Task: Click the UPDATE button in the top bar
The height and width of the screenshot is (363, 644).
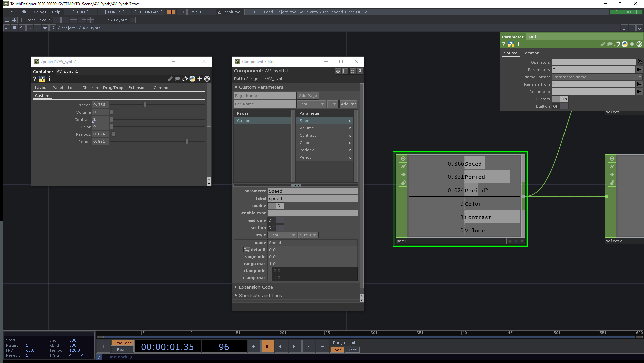Action: pyautogui.click(x=626, y=12)
